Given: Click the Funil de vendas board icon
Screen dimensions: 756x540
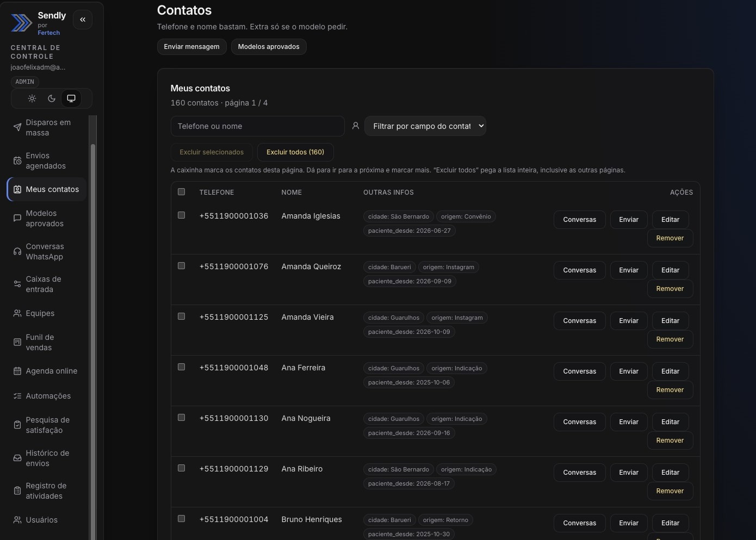Looking at the screenshot, I should point(17,342).
